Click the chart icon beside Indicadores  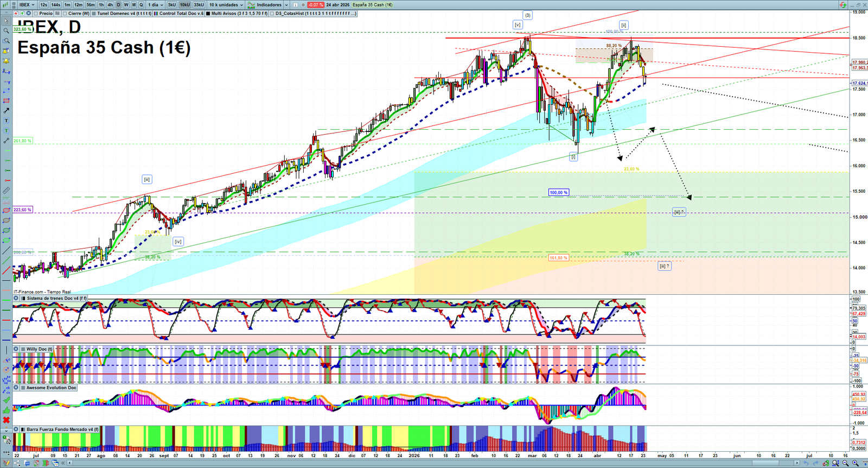click(251, 5)
